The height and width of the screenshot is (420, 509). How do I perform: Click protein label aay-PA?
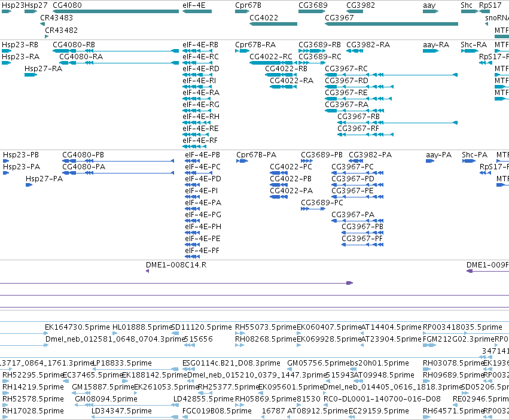pyautogui.click(x=438, y=154)
